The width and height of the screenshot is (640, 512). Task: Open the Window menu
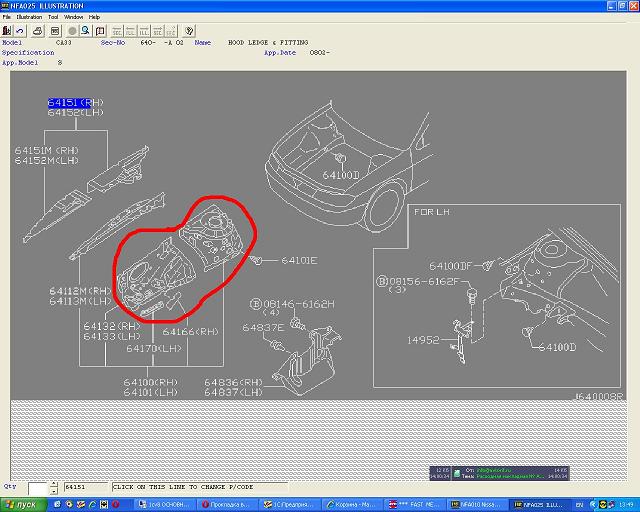coord(73,17)
